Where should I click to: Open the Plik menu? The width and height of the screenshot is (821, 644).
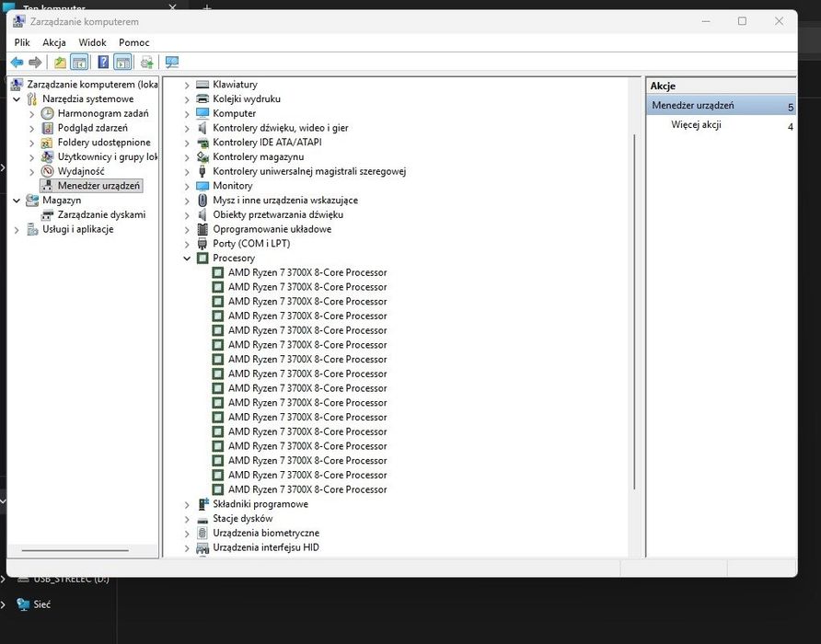tap(22, 42)
